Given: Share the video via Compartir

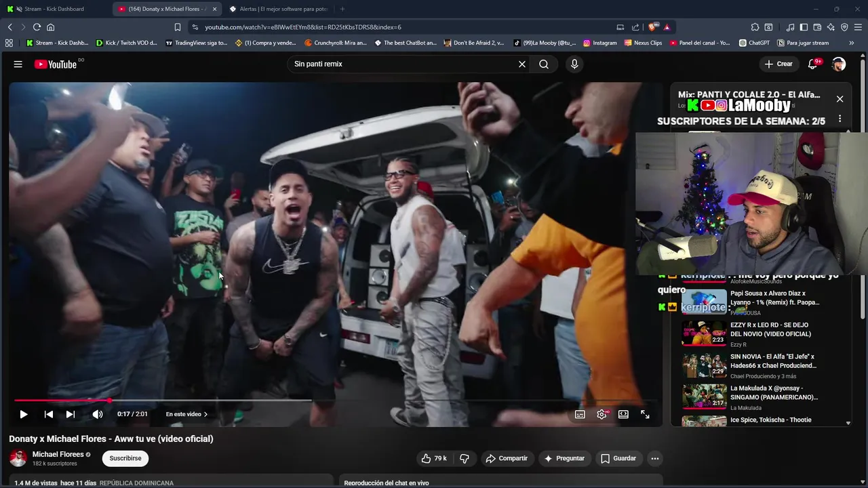Looking at the screenshot, I should click(x=507, y=458).
